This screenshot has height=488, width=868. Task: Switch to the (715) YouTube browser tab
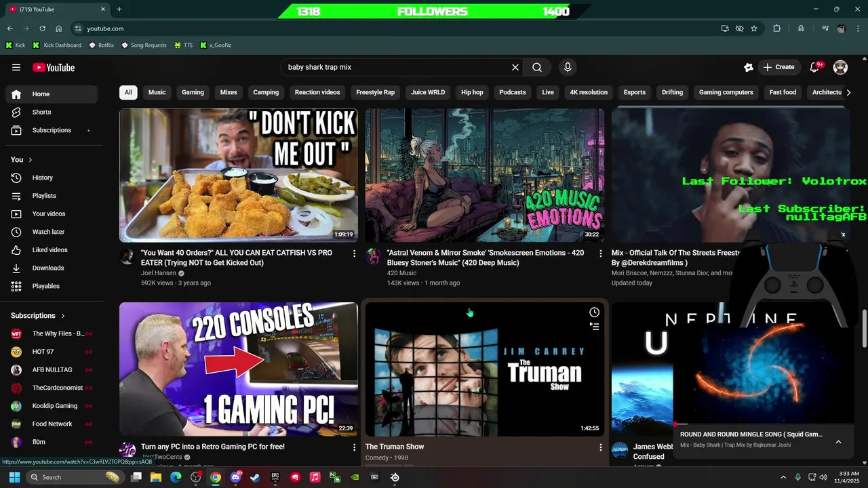tap(58, 9)
